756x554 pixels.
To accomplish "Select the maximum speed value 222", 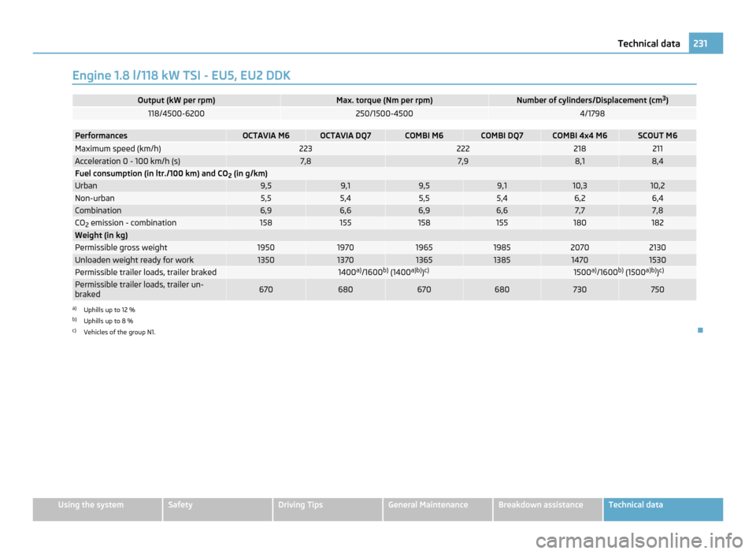I will click(x=463, y=149).
